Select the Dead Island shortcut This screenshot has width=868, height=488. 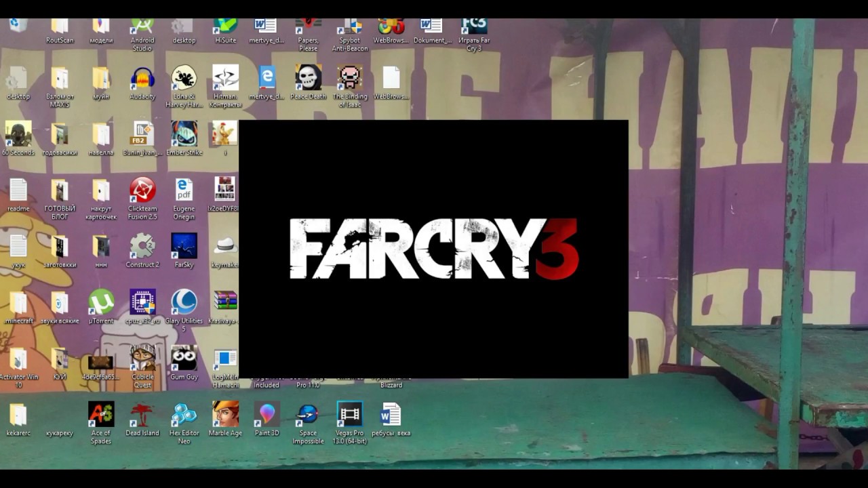(142, 420)
